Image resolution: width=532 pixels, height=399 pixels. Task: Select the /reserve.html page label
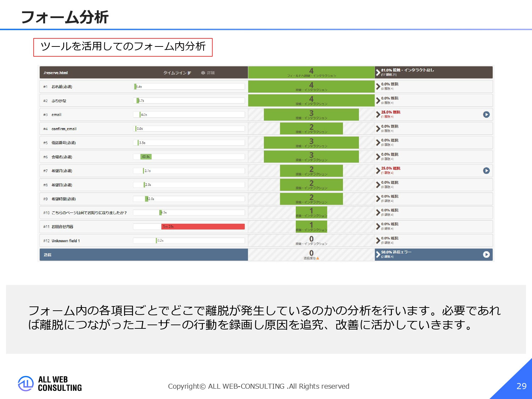pyautogui.click(x=55, y=72)
